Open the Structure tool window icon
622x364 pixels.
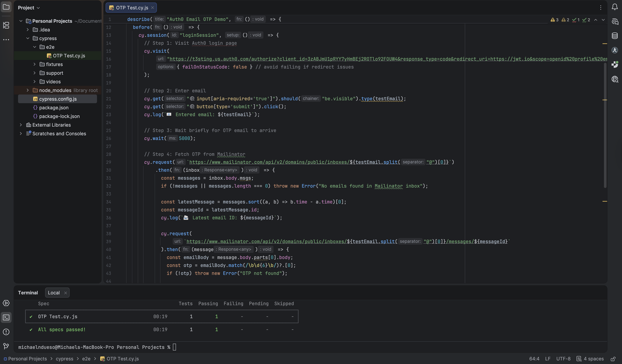(6, 25)
